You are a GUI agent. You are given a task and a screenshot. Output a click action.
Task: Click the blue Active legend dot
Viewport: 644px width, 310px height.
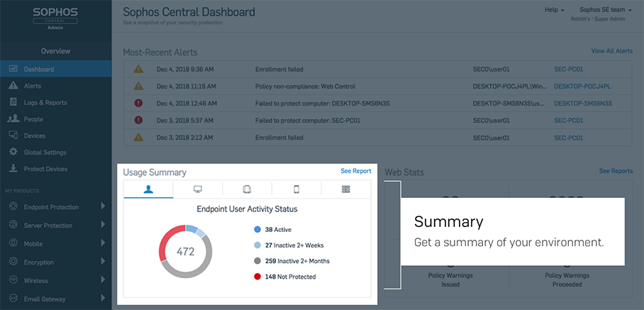click(x=257, y=230)
